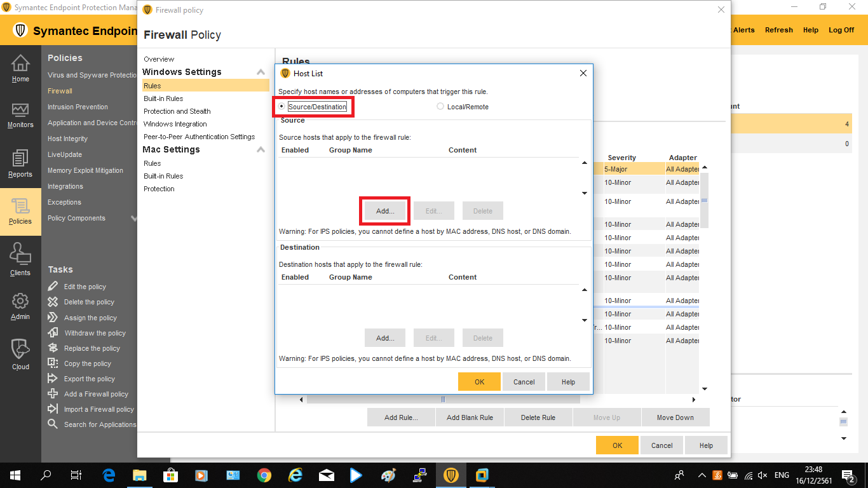
Task: Click Export the policy task icon
Action: tap(53, 379)
